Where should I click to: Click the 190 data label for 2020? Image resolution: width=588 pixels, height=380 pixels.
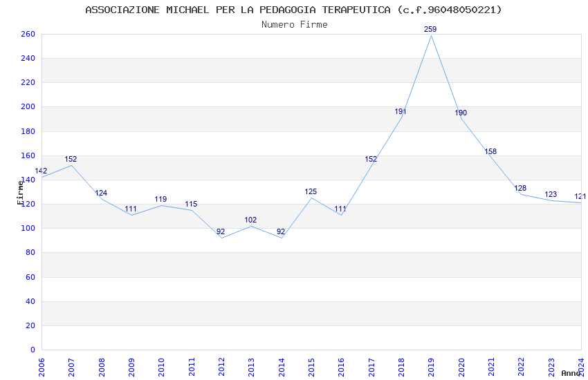coord(461,113)
